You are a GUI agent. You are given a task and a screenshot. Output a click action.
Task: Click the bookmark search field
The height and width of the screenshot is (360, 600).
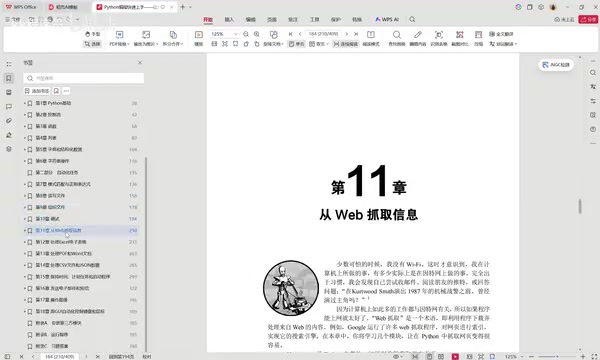tap(84, 78)
